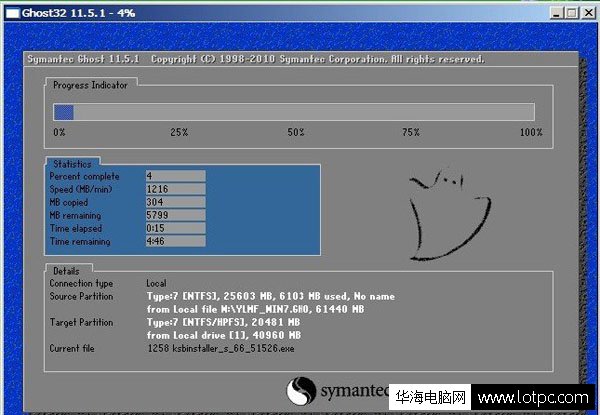Click the Current file label
This screenshot has height=415, width=600.
pos(72,348)
